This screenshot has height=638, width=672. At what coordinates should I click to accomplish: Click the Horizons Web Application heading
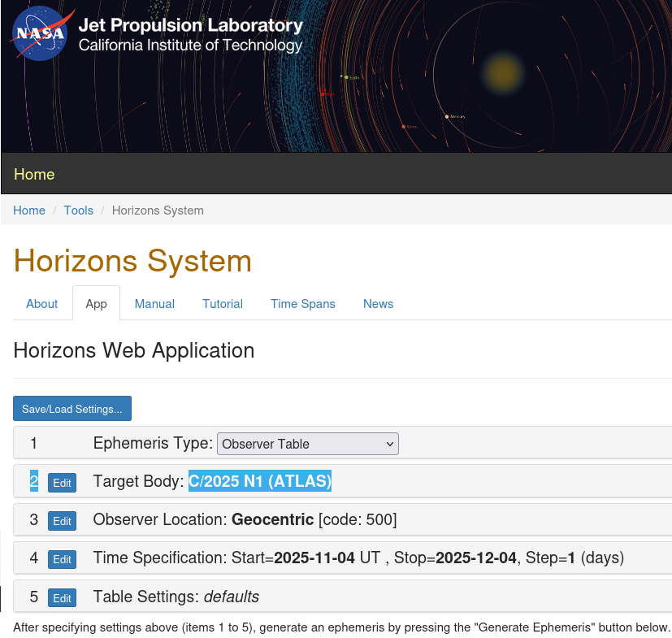pyautogui.click(x=134, y=350)
